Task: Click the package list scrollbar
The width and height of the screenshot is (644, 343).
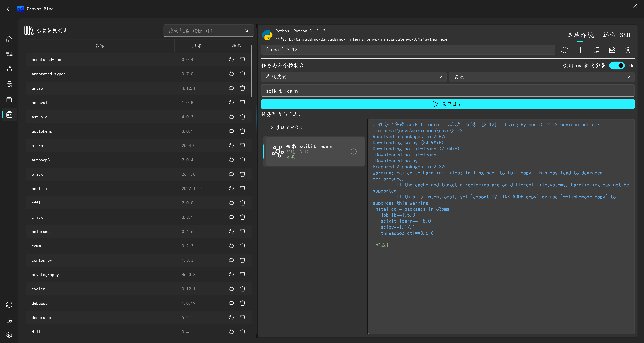Action: [x=252, y=71]
